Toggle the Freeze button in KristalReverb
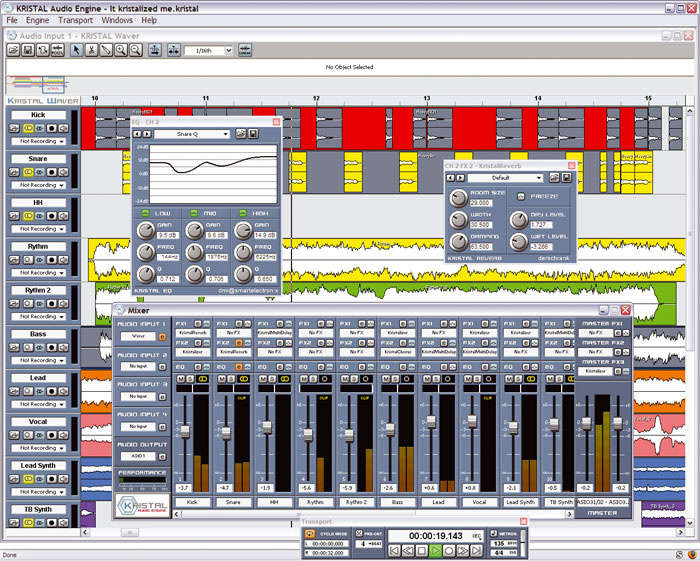Viewport: 700px width, 561px height. (521, 196)
